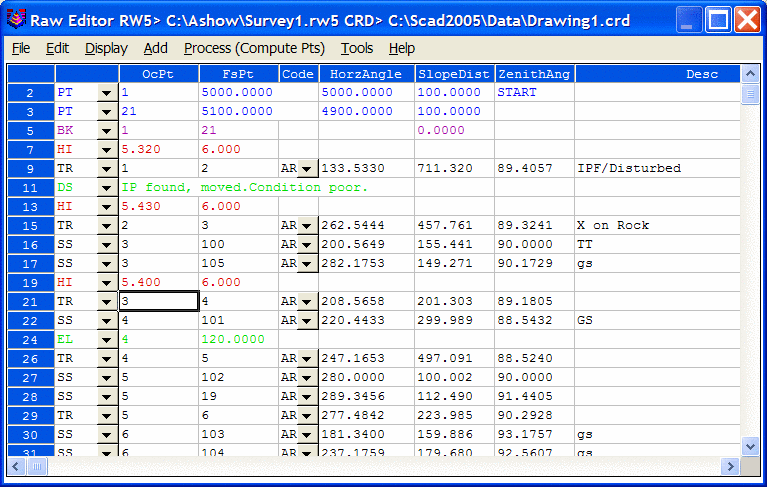Open the Tools menu
The width and height of the screenshot is (767, 487).
coord(357,48)
